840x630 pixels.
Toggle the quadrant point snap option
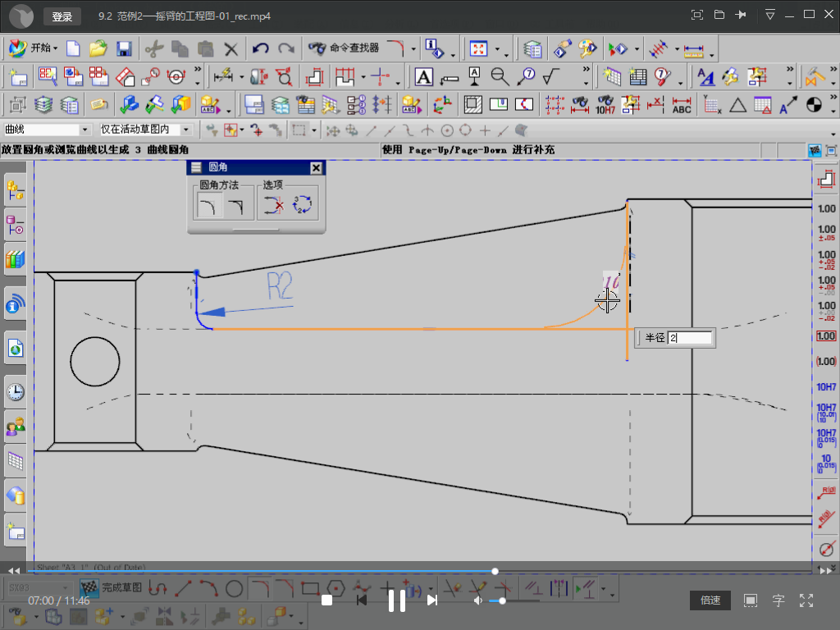point(465,130)
